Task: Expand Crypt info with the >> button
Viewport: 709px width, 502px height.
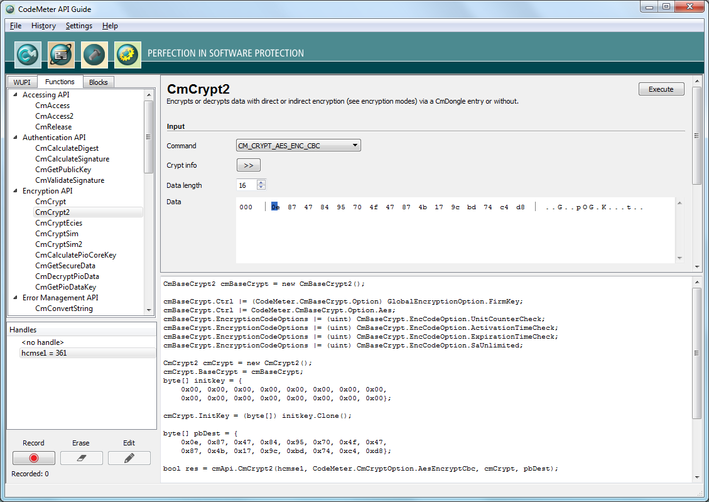Action: tap(248, 165)
